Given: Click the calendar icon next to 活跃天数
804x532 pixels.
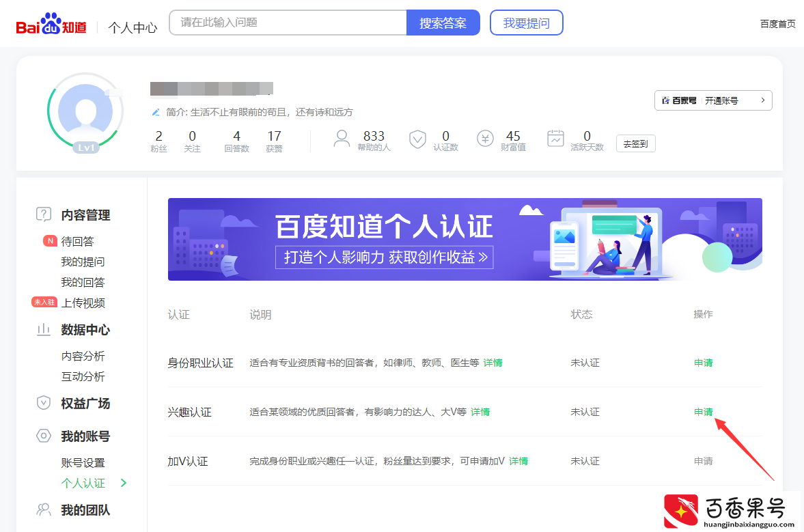Looking at the screenshot, I should (555, 139).
